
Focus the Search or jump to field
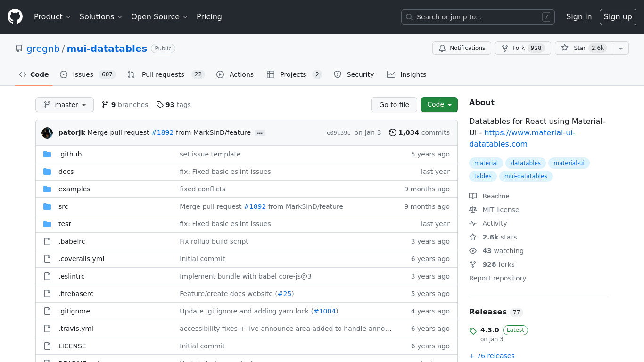click(x=478, y=17)
